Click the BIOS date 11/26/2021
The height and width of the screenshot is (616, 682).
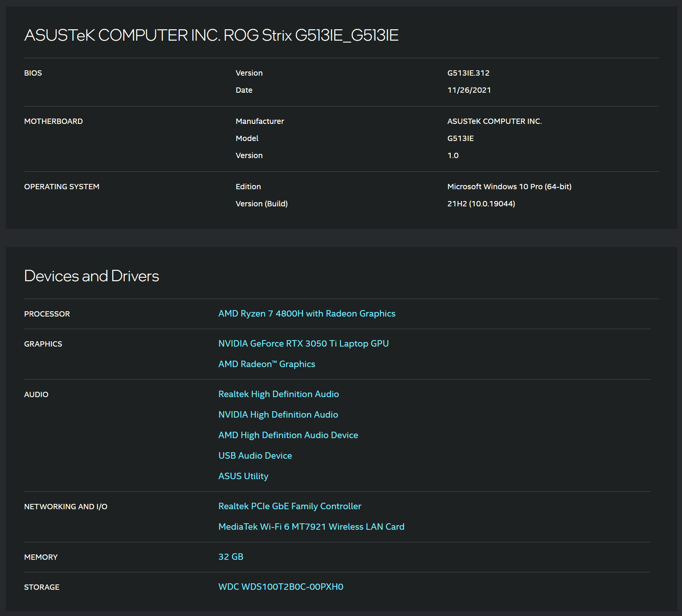pos(469,90)
